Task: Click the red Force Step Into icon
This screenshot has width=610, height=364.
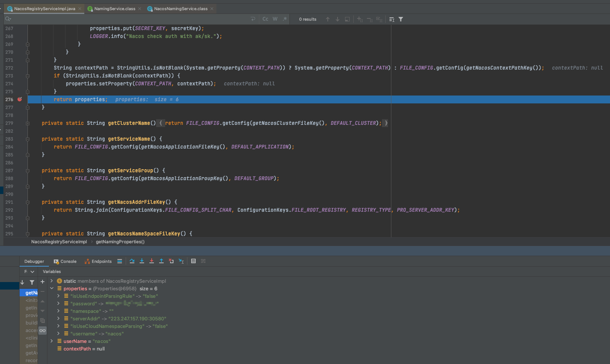Action: [x=152, y=261]
